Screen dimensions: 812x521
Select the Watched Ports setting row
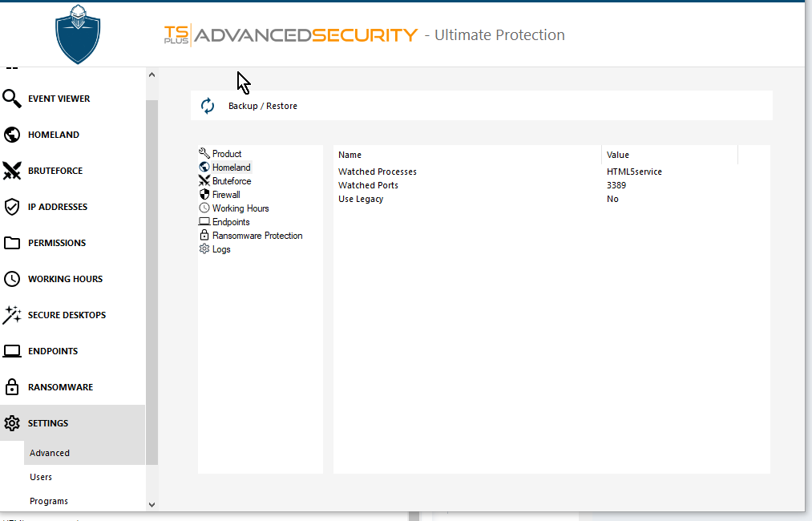(368, 185)
